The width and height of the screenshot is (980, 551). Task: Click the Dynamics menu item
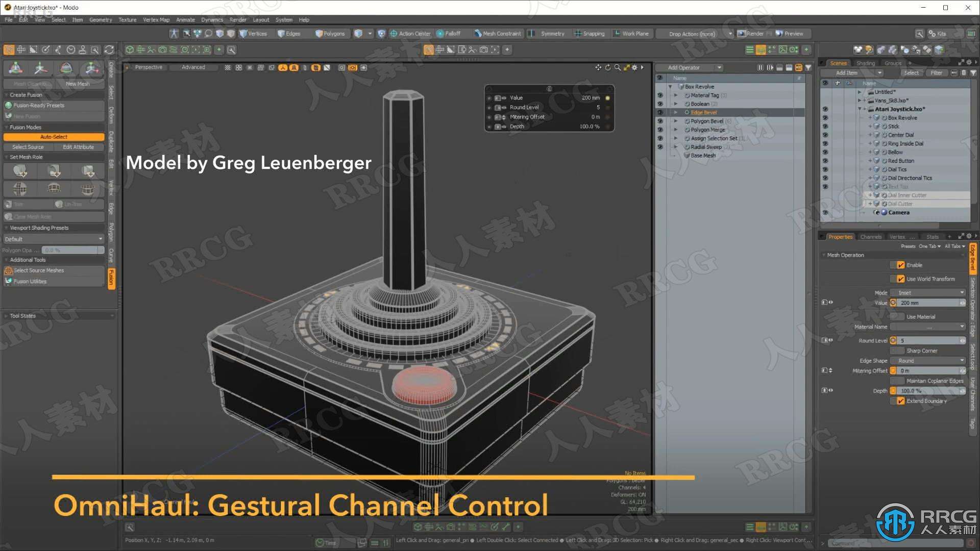[211, 20]
